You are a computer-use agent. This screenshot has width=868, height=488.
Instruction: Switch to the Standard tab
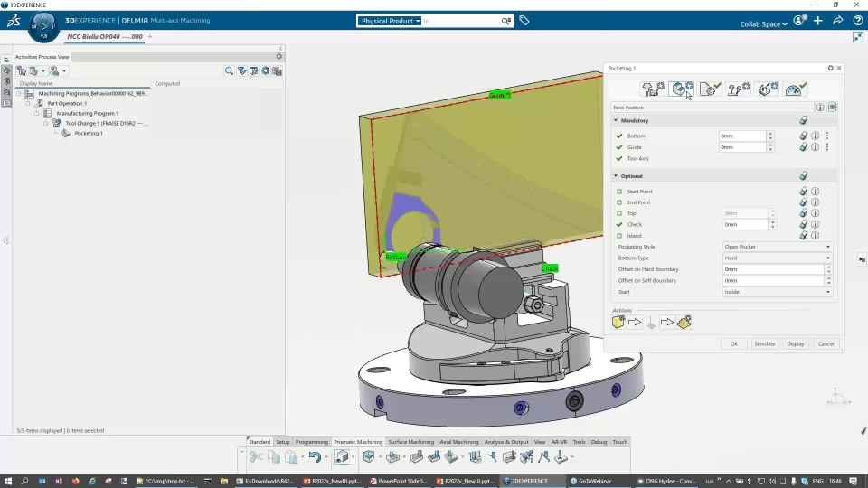click(259, 442)
